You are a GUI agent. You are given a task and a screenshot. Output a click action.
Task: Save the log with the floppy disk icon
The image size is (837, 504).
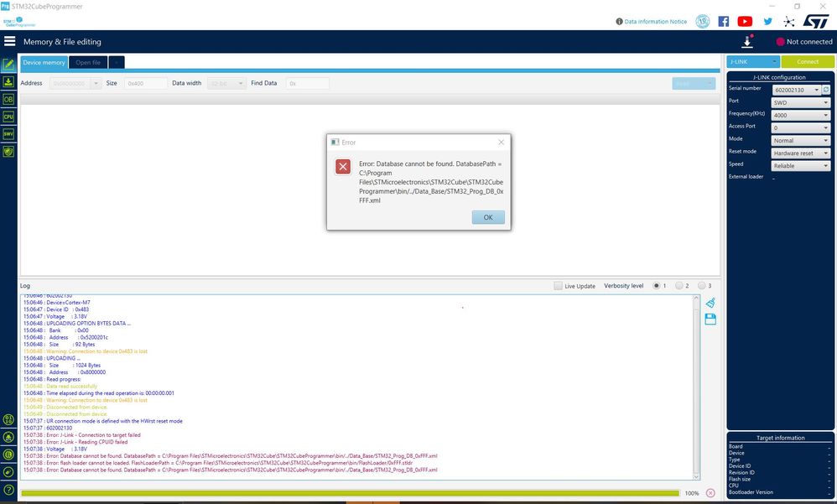click(710, 320)
